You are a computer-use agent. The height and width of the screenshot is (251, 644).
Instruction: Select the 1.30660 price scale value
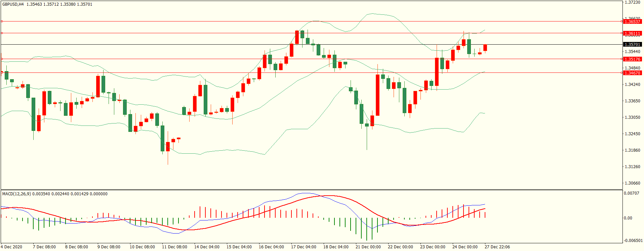pyautogui.click(x=632, y=183)
